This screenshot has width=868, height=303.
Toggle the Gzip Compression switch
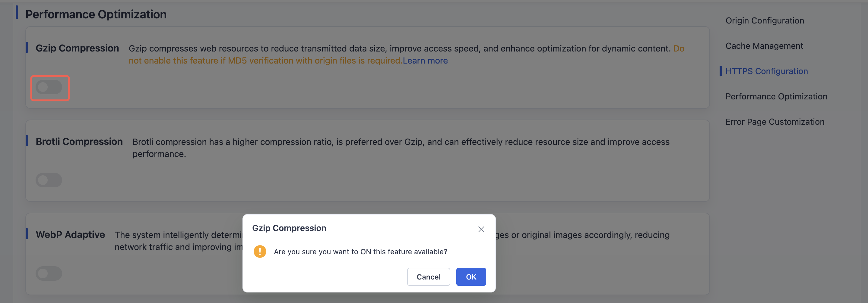49,87
